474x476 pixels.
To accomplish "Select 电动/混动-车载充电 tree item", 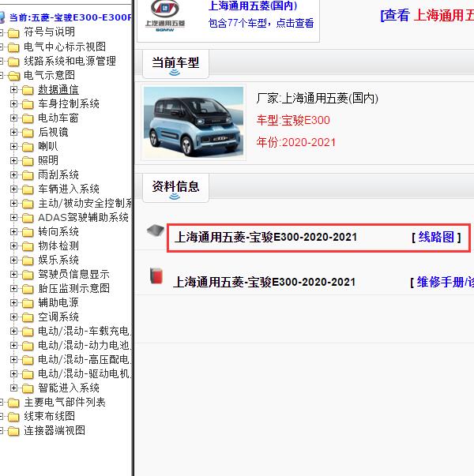I will pyautogui.click(x=85, y=332).
